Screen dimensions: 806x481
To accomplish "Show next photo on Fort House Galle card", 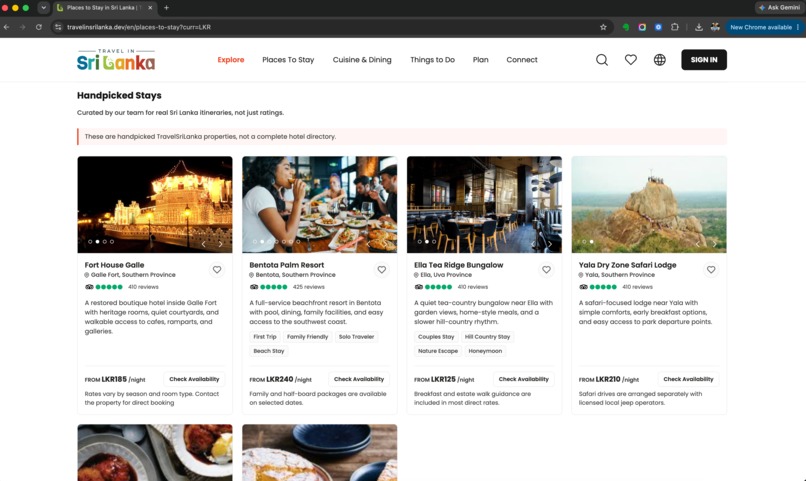I will click(x=221, y=244).
